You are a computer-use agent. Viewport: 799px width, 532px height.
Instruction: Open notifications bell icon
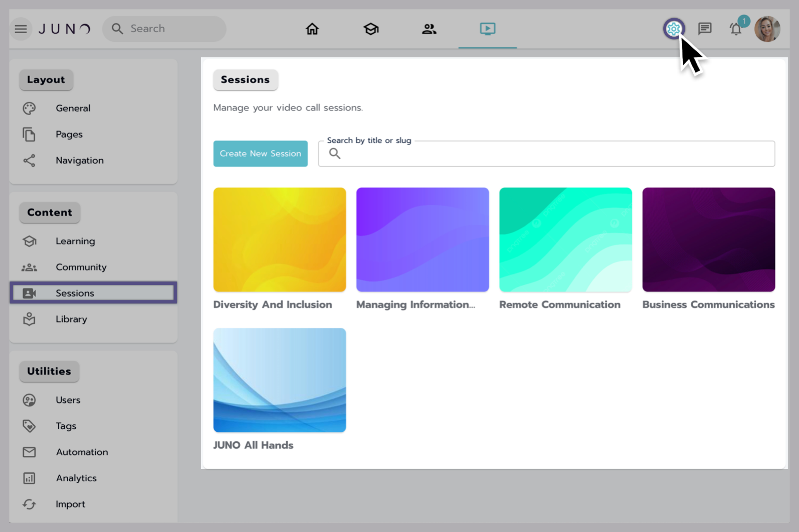point(736,29)
